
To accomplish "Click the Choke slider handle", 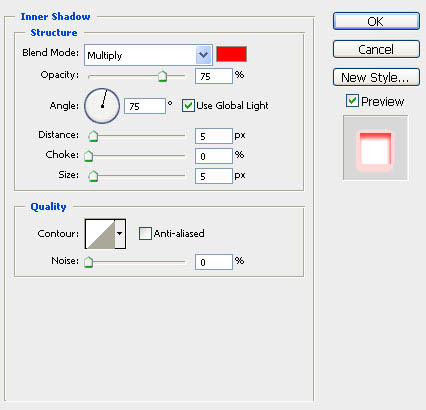I will (x=88, y=156).
